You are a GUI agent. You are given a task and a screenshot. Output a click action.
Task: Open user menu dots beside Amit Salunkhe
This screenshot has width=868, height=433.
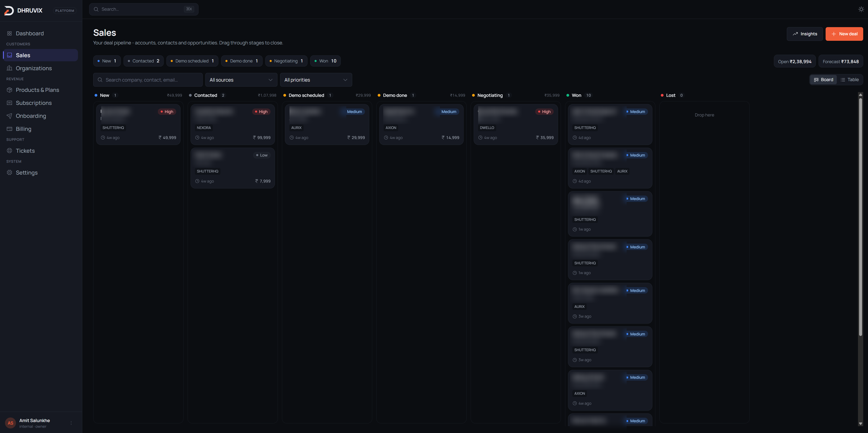tap(71, 423)
